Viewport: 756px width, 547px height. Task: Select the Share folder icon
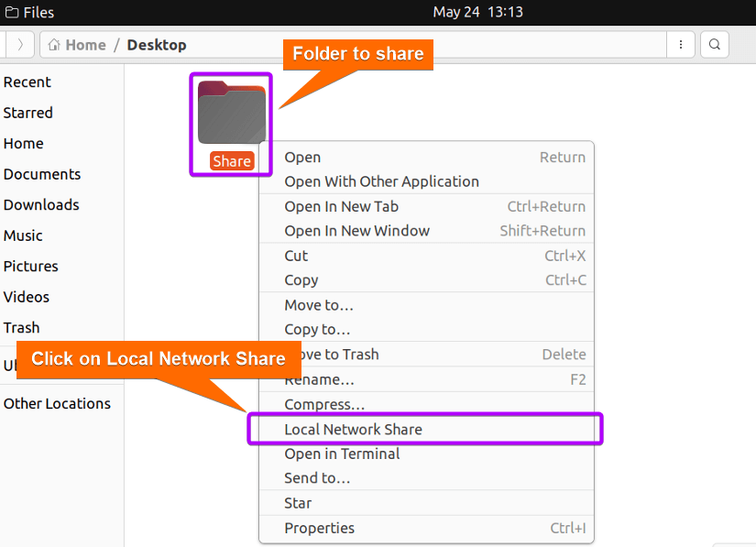click(x=232, y=113)
